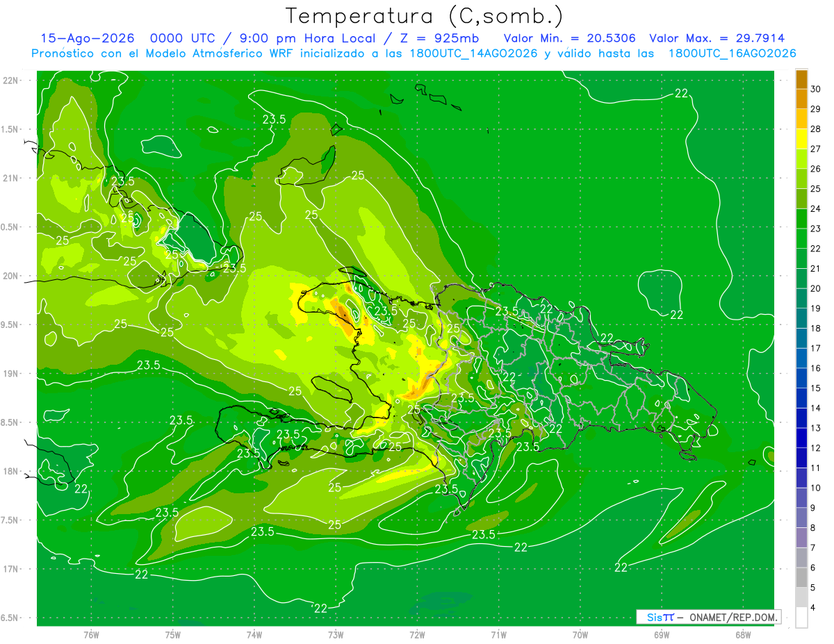Click the "10" value on the color bar
Image resolution: width=834 pixels, height=644 pixels.
[x=815, y=488]
